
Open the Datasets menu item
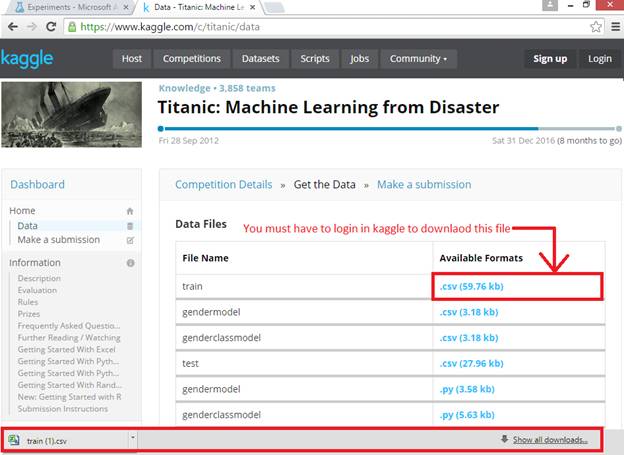click(261, 59)
